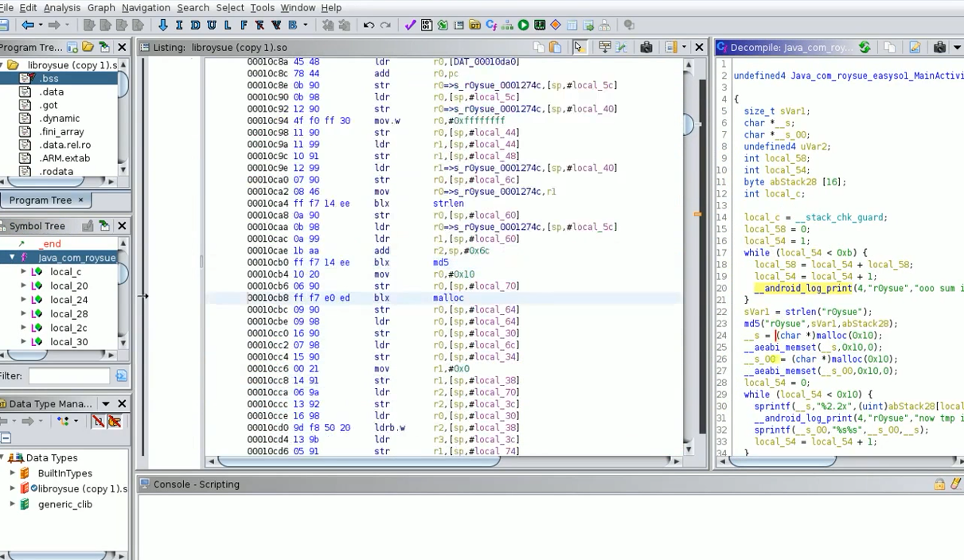Collapse the java_com_roysue node in Symbol Tree

tap(12, 258)
